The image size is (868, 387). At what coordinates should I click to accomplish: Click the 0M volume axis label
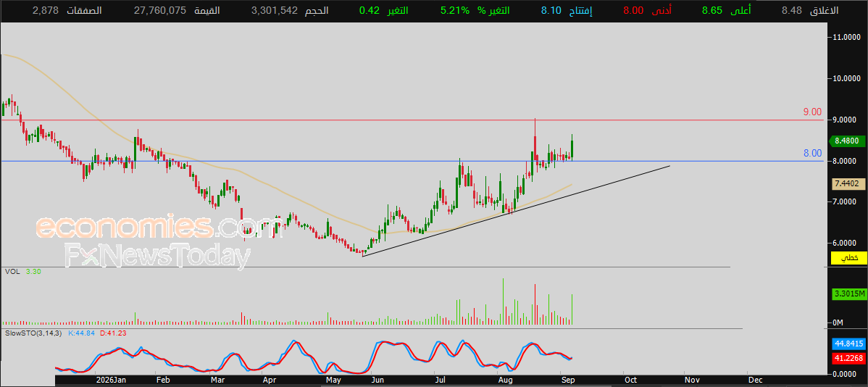click(838, 322)
